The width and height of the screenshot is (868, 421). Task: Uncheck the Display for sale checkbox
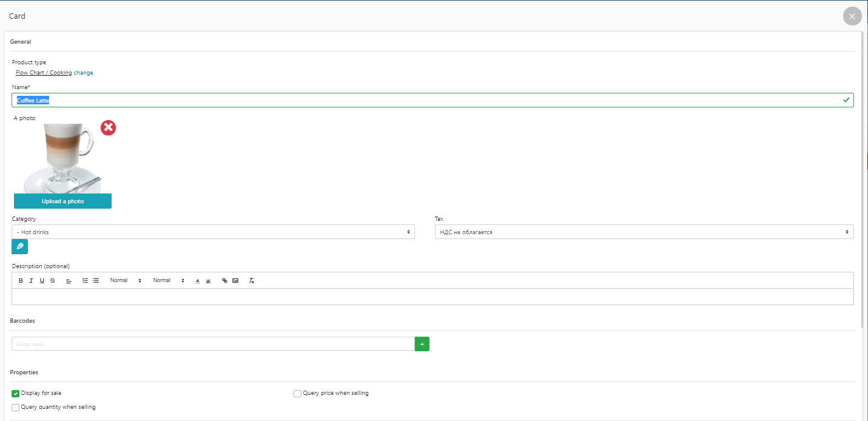tap(16, 394)
